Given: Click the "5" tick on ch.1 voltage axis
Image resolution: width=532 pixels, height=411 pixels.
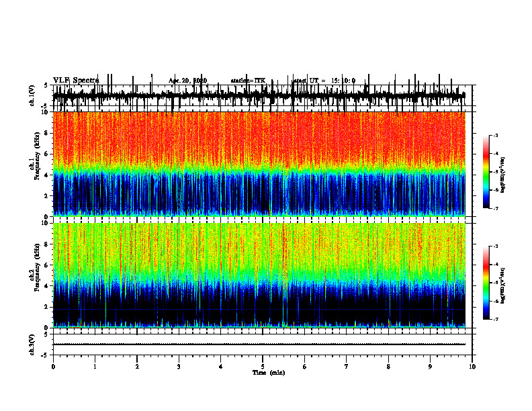Looking at the screenshot, I should coord(46,85).
